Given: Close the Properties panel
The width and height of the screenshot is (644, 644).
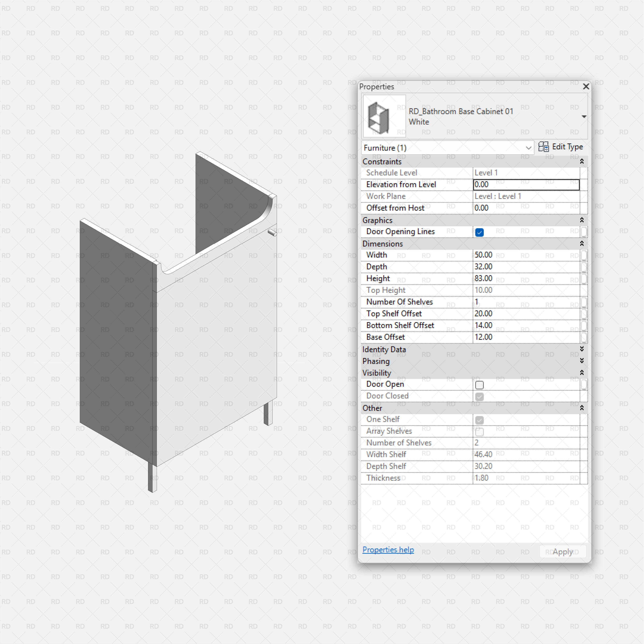Looking at the screenshot, I should click(586, 87).
